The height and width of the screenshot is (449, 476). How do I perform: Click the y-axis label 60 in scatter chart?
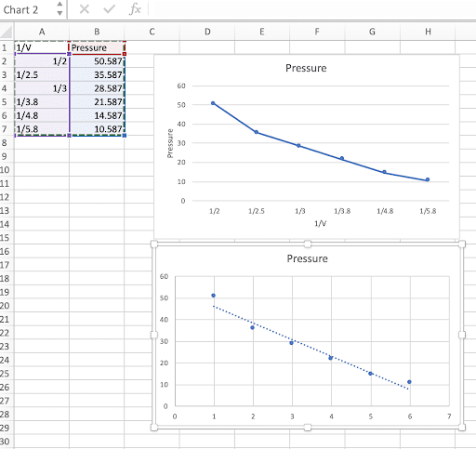click(x=164, y=276)
